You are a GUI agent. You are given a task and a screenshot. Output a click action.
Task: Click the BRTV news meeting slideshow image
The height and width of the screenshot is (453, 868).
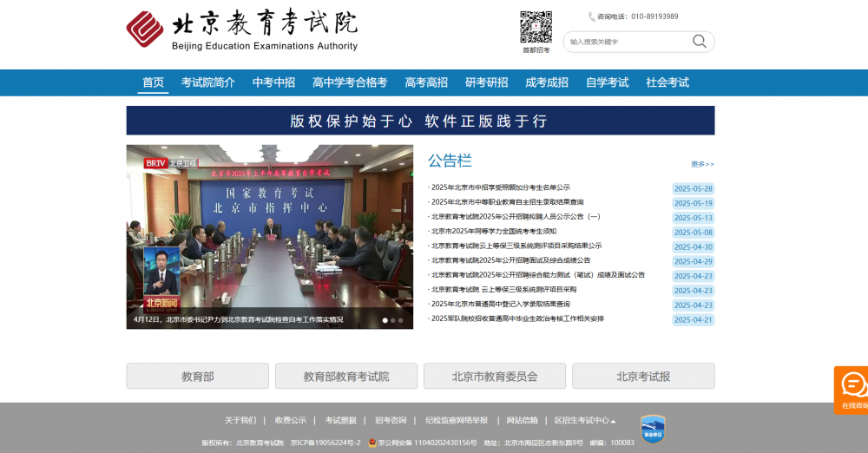coord(270,236)
